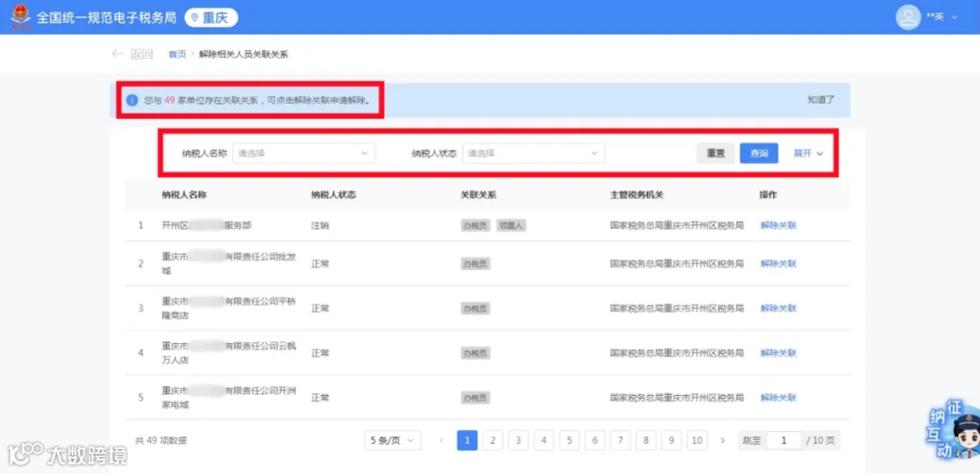The image size is (980, 473).
Task: Click the blue info icon in notice
Action: (x=132, y=100)
